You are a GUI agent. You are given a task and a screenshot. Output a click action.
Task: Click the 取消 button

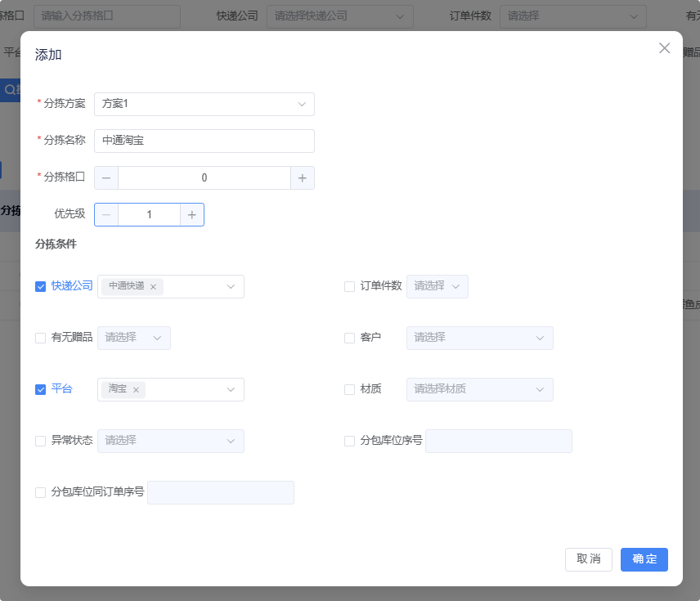pos(588,559)
